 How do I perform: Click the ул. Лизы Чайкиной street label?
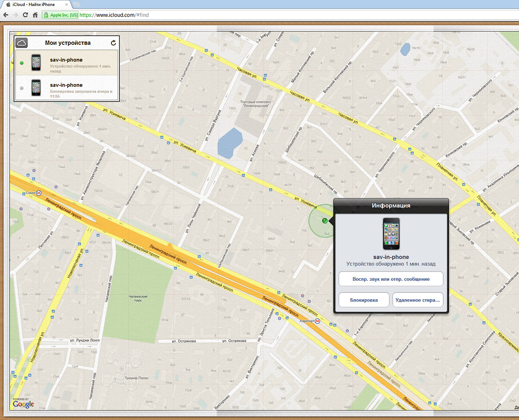[x=193, y=218]
